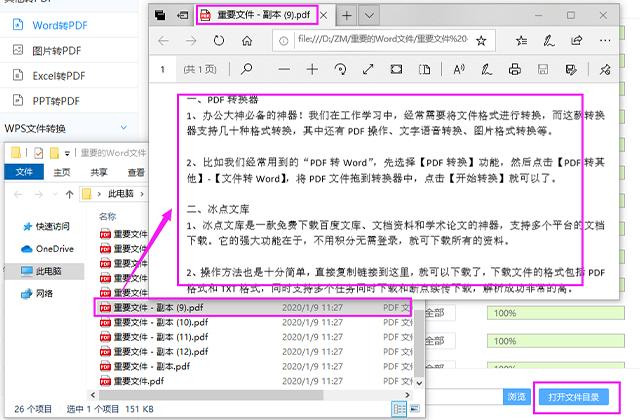Close the 重要文件 - 副本 (9).pdf tab
This screenshot has height=420, width=640.
324,16
